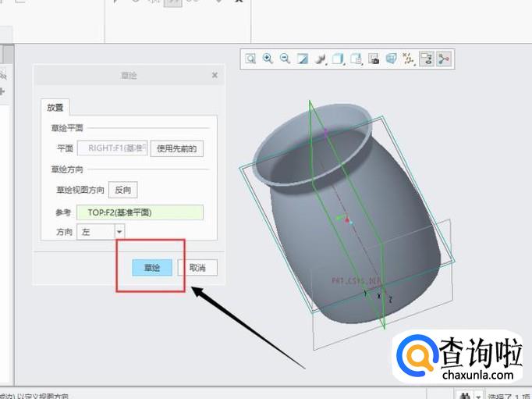The image size is (532, 399).
Task: Open the saved orientations icon
Action: (356, 59)
